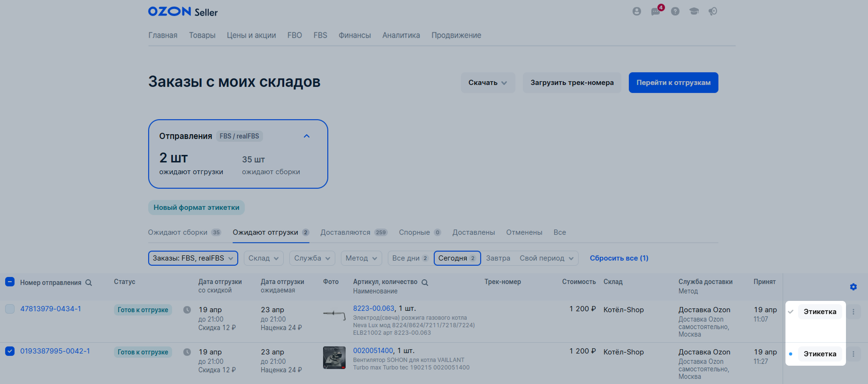Open the Склад filter dropdown
This screenshot has height=384, width=868.
tap(264, 258)
